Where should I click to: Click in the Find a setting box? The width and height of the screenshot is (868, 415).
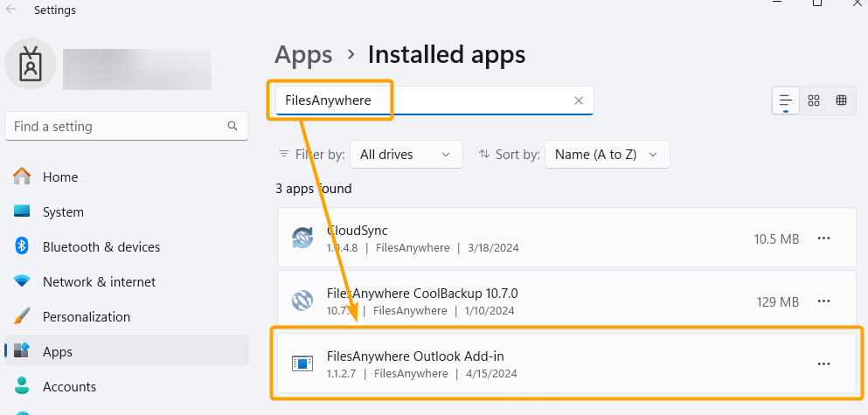click(126, 126)
